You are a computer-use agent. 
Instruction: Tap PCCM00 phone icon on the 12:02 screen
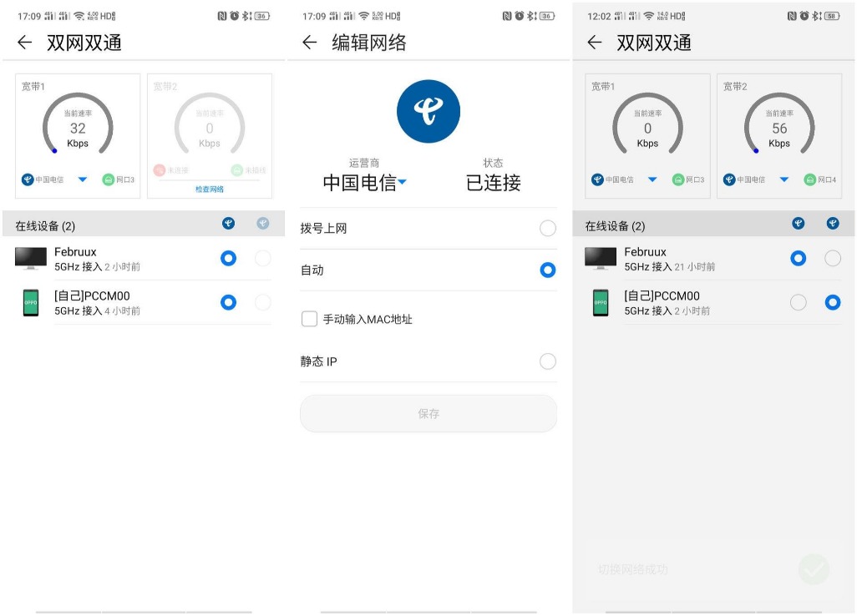pos(601,303)
